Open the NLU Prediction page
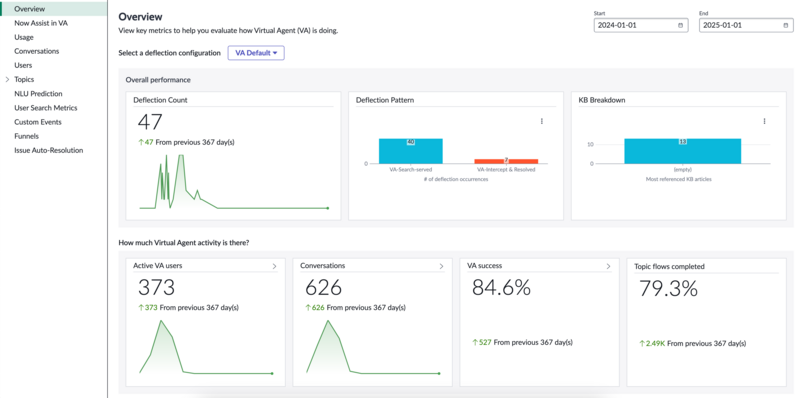The image size is (800, 398). click(38, 94)
